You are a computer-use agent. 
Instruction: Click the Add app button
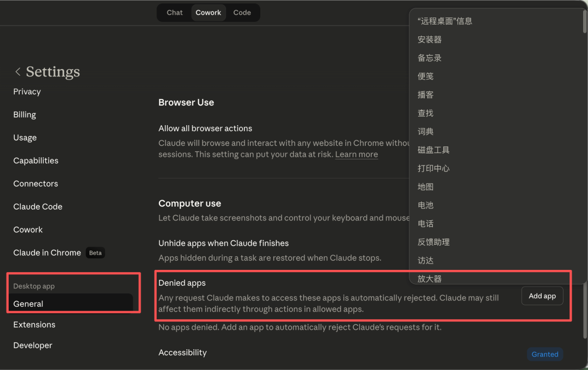pos(542,295)
